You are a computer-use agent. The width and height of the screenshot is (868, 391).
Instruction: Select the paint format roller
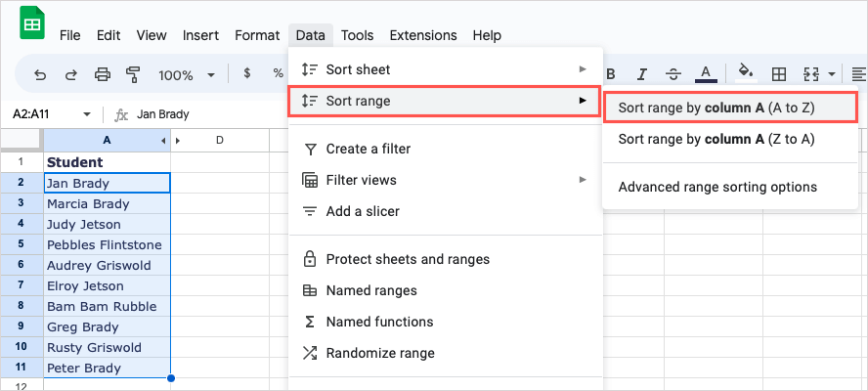[x=133, y=74]
